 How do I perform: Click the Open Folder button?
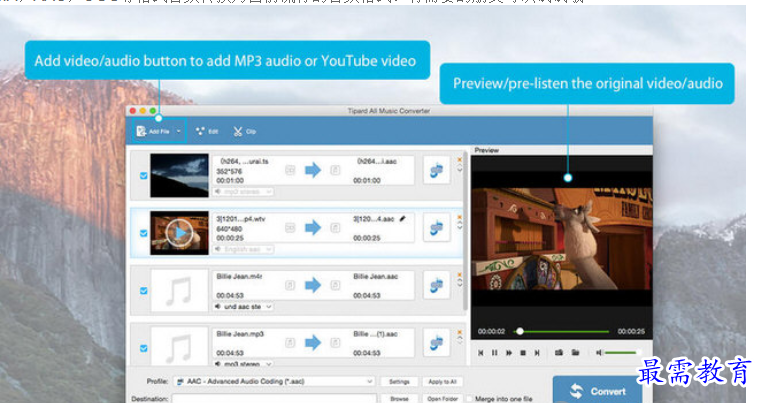[443, 399]
